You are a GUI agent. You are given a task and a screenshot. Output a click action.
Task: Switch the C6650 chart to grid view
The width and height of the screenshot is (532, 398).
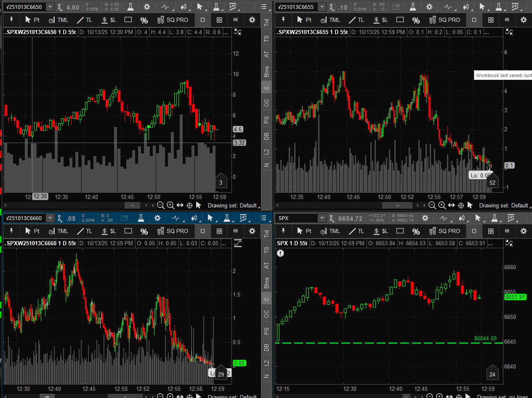219,20
